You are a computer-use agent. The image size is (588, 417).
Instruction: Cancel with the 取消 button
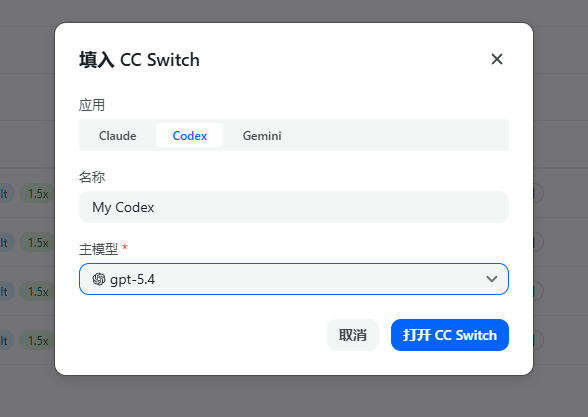(x=352, y=335)
